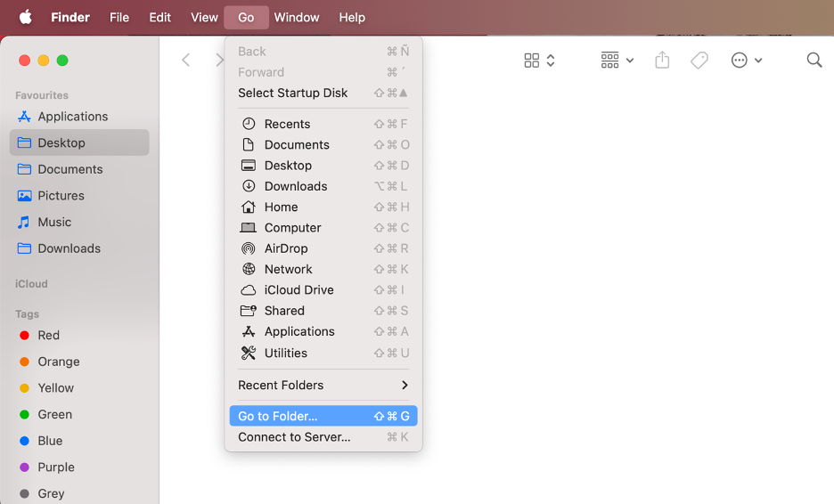Choose AirDrop in Go menu
Image resolution: width=834 pixels, height=504 pixels.
[x=323, y=248]
